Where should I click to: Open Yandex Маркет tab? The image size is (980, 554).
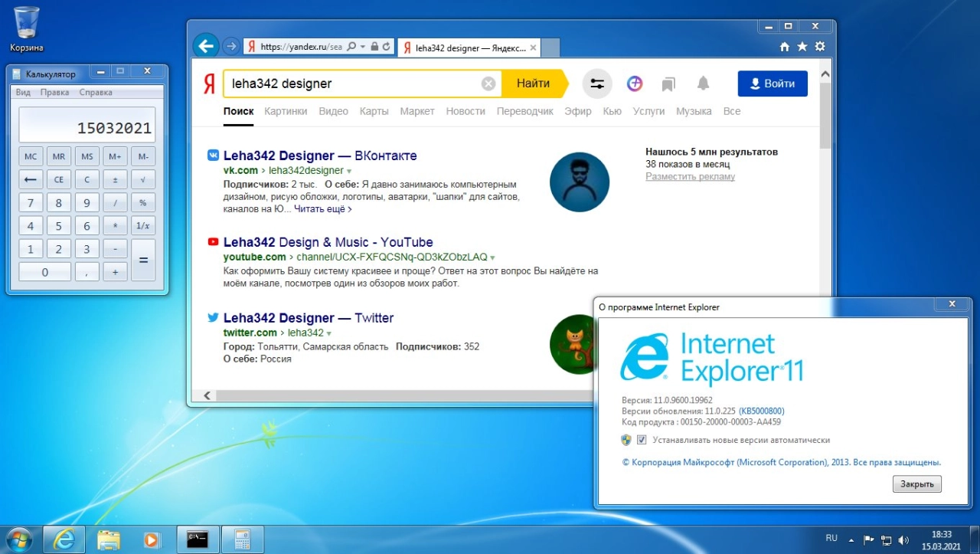click(417, 111)
